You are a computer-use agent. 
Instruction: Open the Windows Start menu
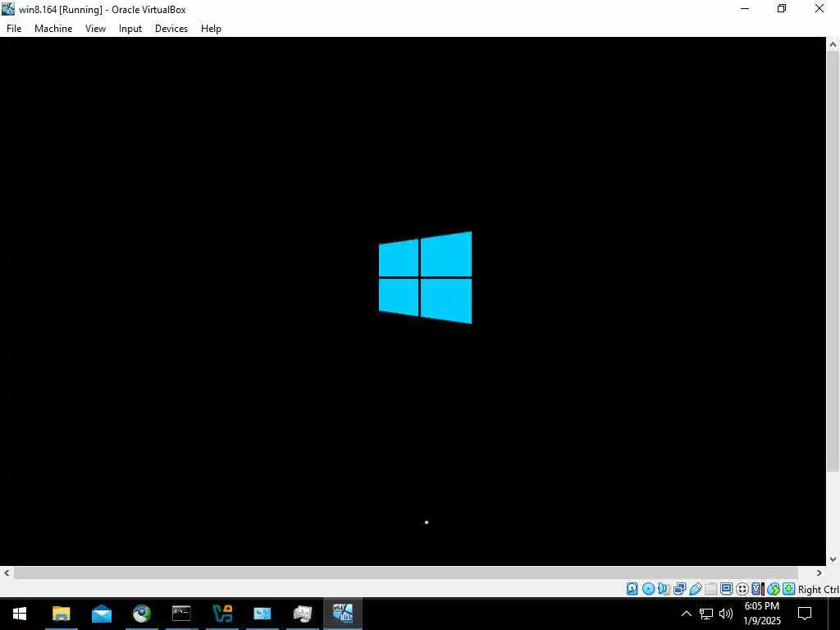coord(20,614)
